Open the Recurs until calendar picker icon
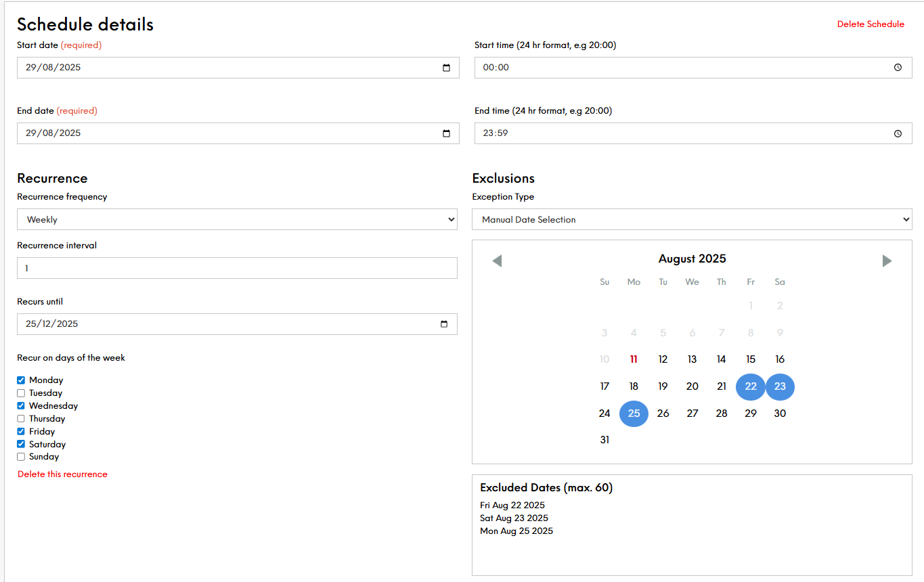 [444, 324]
